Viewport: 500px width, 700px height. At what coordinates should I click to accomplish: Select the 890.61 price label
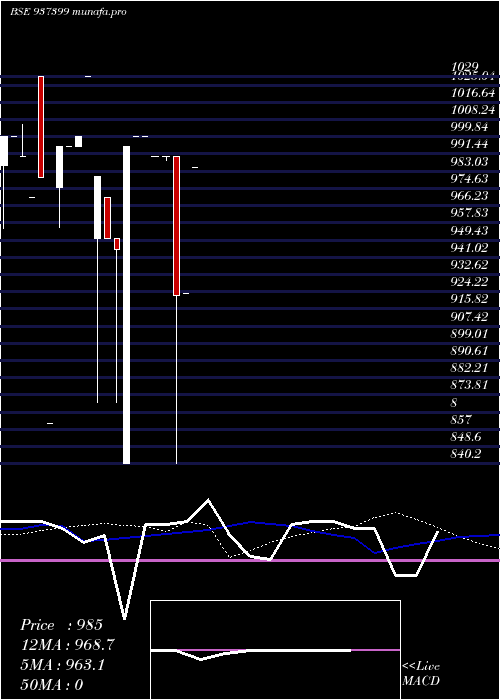(x=469, y=351)
